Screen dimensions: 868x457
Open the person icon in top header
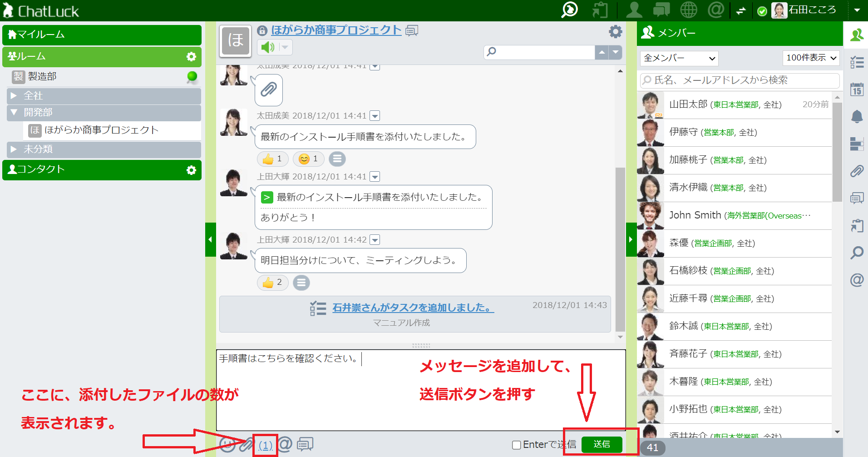point(634,10)
